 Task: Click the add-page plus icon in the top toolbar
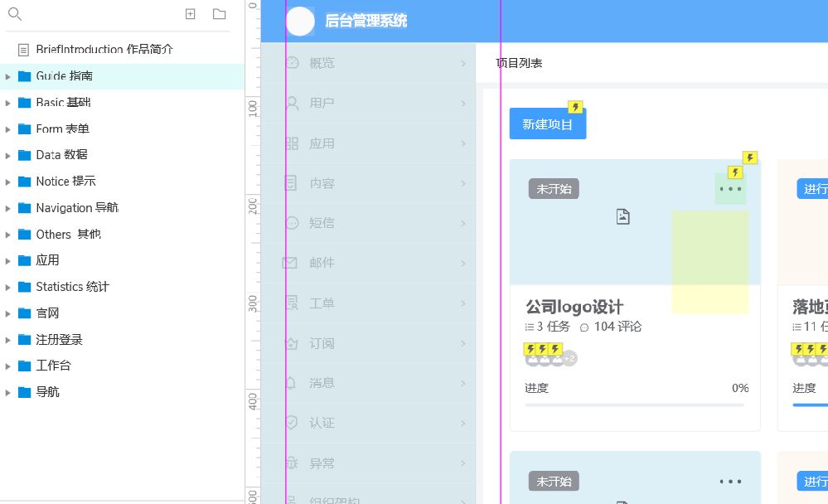(x=190, y=14)
